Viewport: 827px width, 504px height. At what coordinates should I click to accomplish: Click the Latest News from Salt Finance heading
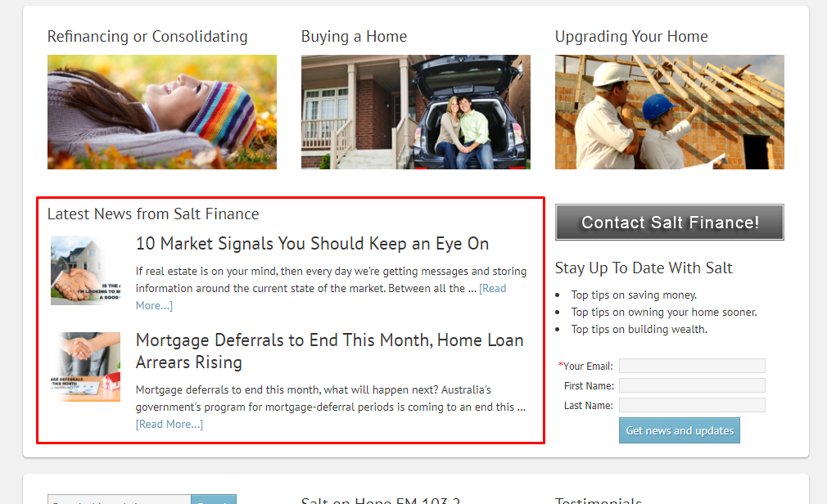[x=153, y=214]
